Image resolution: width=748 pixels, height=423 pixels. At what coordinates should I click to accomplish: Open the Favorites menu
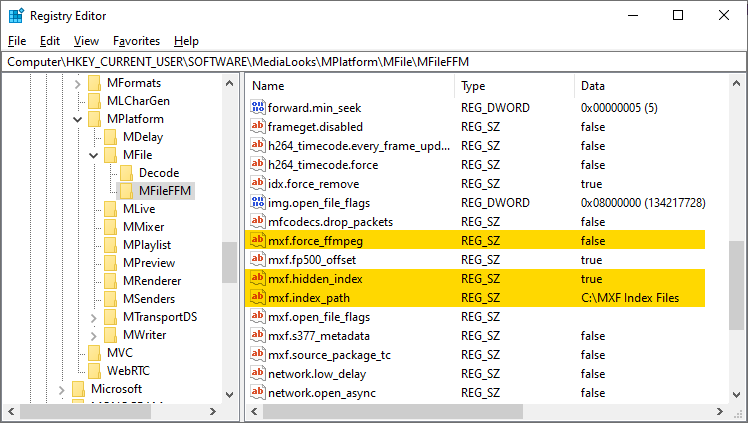136,41
